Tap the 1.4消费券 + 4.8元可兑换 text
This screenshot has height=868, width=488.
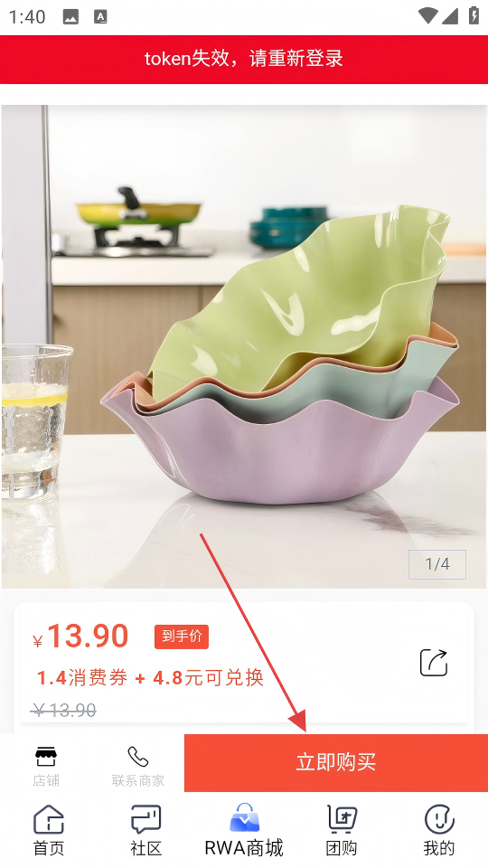tap(150, 678)
